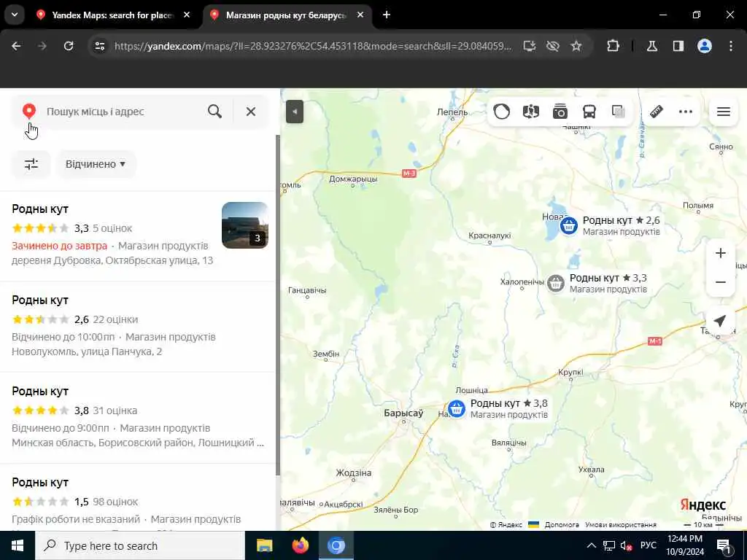Click the site information icon in address bar
The width and height of the screenshot is (747, 560).
[x=99, y=46]
